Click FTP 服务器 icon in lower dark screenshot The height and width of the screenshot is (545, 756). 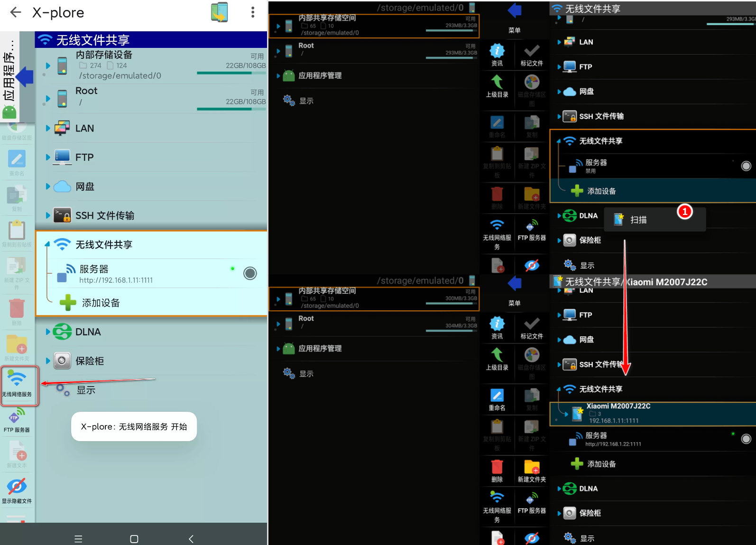[532, 498]
